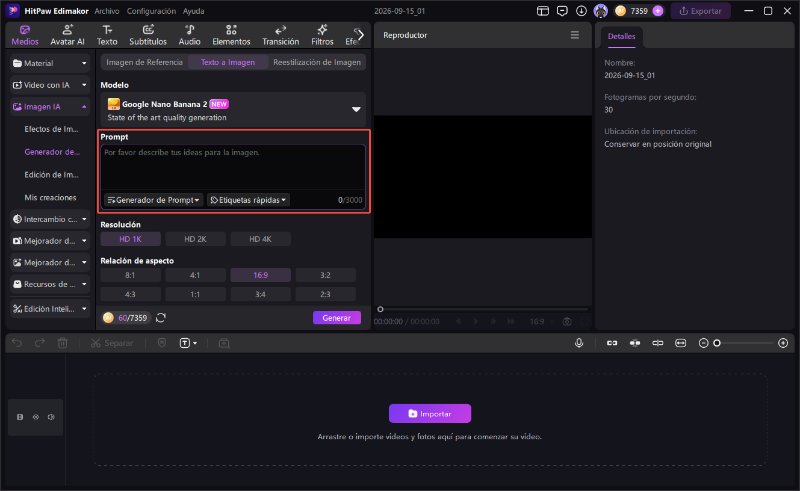This screenshot has width=800, height=491.
Task: Undo the last action in timeline toolbar
Action: [x=17, y=343]
